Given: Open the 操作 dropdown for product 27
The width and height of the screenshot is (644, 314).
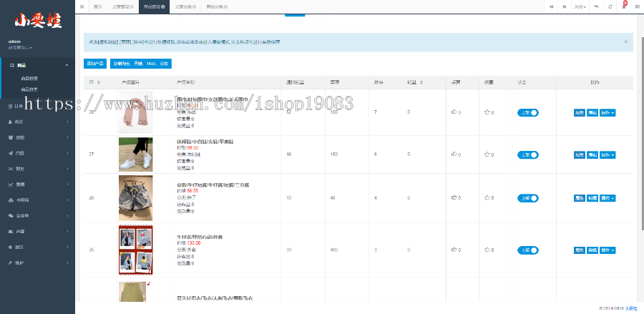Looking at the screenshot, I should [608, 154].
